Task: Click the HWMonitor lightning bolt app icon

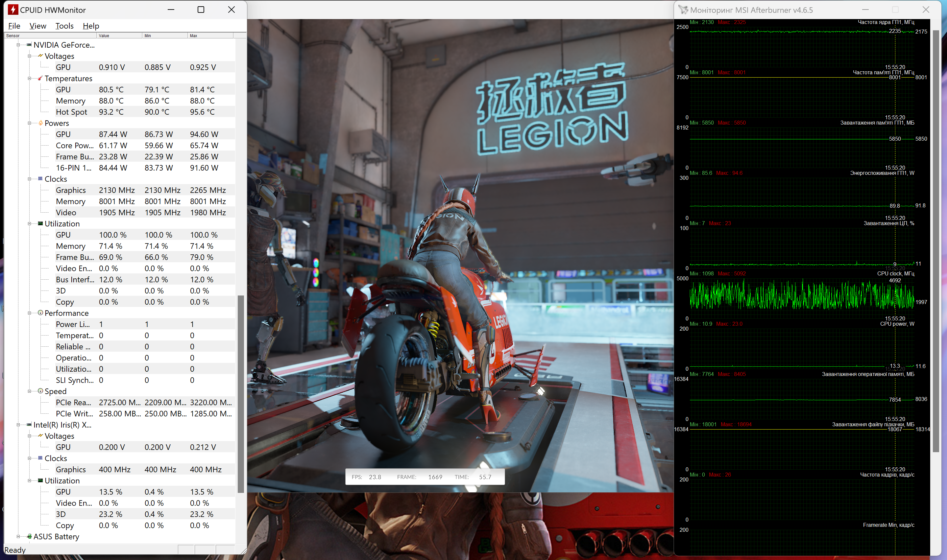Action: (x=13, y=10)
